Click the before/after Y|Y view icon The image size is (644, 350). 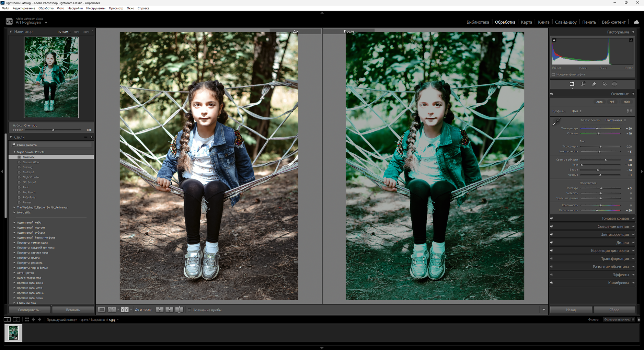pyautogui.click(x=124, y=310)
